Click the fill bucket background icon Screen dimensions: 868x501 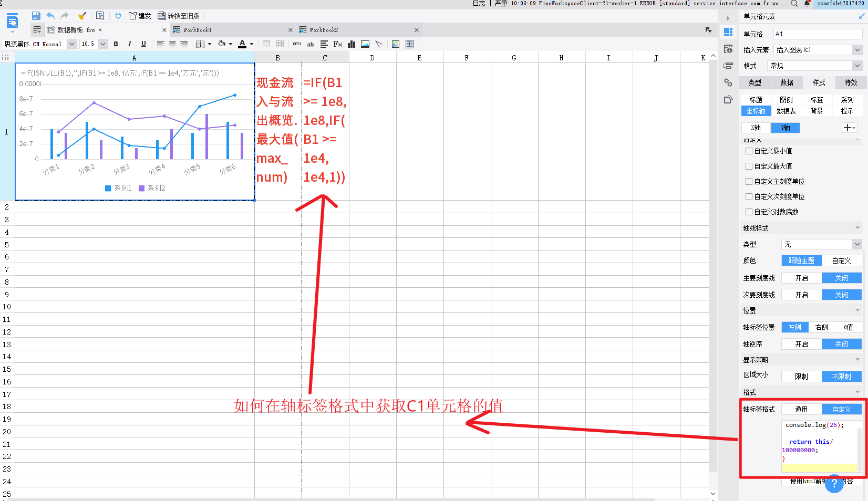(x=222, y=44)
